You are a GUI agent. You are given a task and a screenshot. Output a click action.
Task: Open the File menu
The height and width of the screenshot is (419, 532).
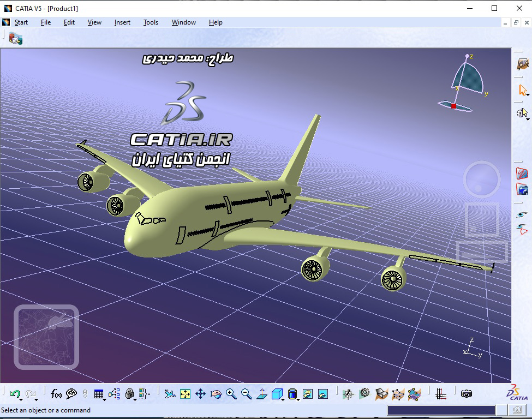point(46,22)
